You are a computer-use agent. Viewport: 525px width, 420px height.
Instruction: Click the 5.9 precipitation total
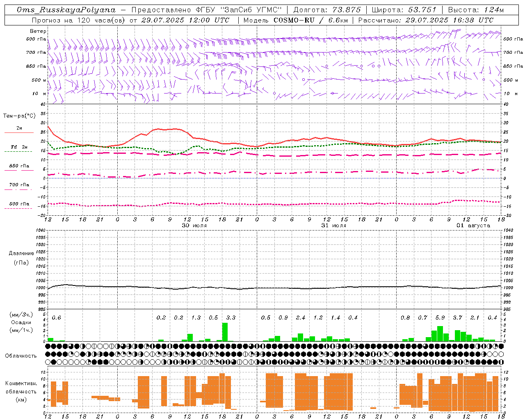[440, 317]
